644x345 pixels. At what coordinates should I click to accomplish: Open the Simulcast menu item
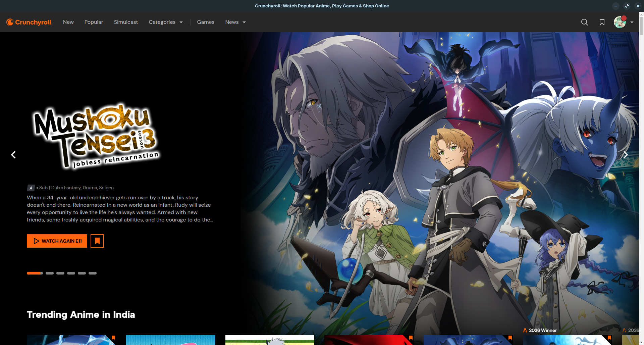[126, 22]
